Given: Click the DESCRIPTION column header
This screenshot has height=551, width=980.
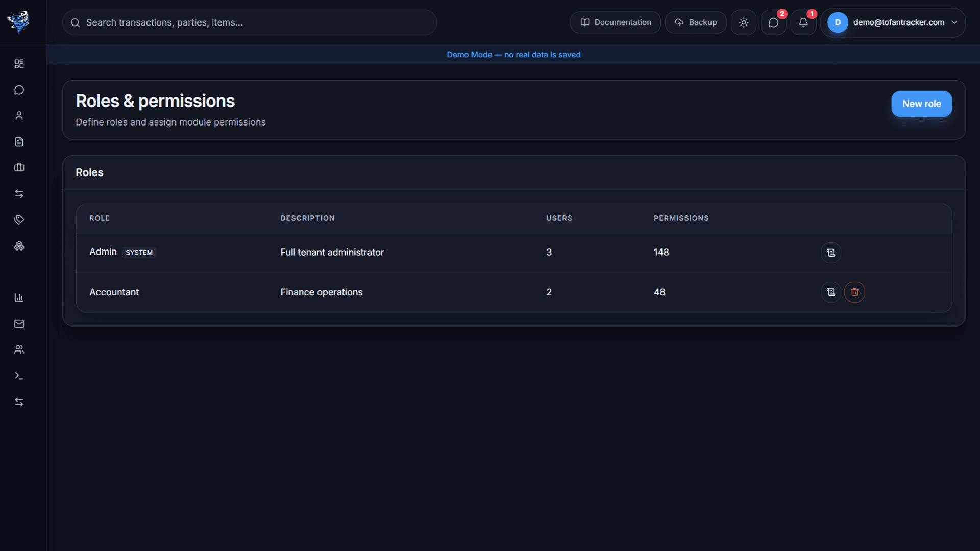Looking at the screenshot, I should [307, 218].
